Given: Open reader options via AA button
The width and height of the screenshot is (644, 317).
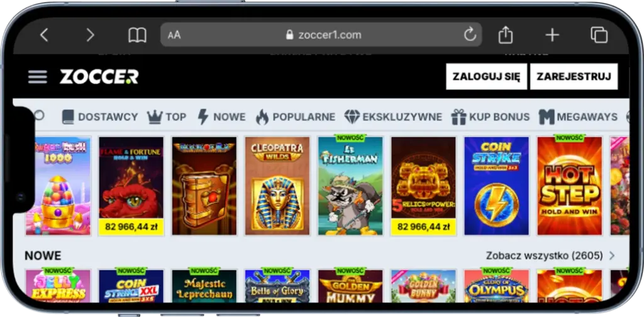Looking at the screenshot, I should pyautogui.click(x=174, y=35).
